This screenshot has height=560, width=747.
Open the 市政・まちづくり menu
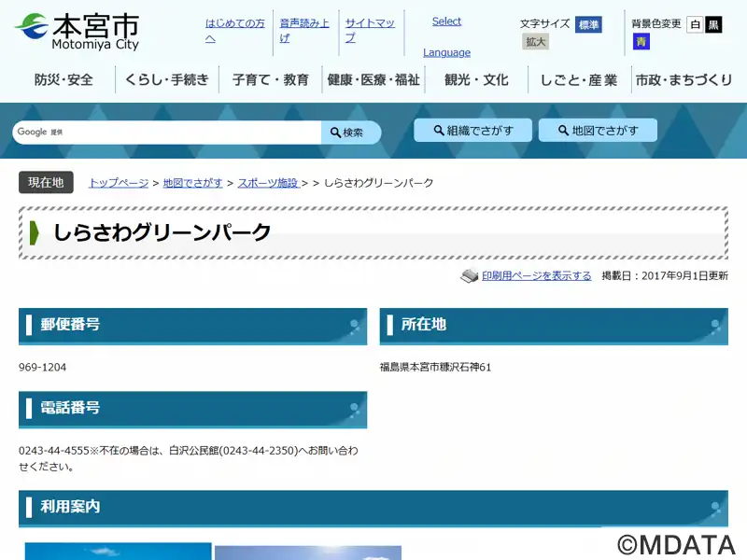tap(684, 79)
